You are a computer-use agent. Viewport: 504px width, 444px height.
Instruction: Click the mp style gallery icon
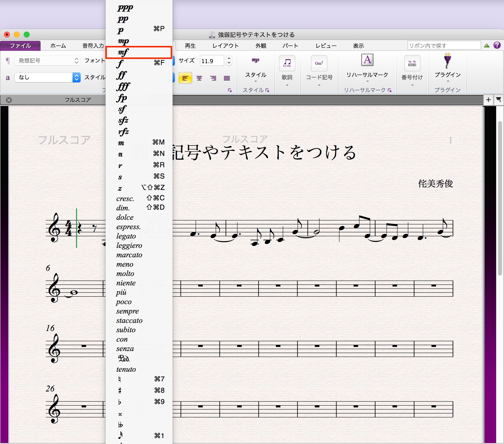(255, 60)
